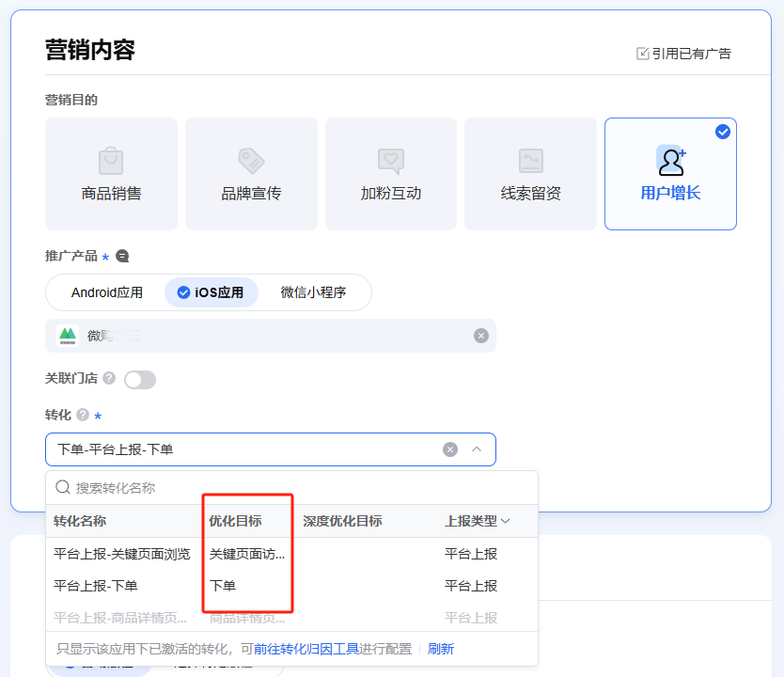Click the 刷新 refresh link

[x=441, y=649]
